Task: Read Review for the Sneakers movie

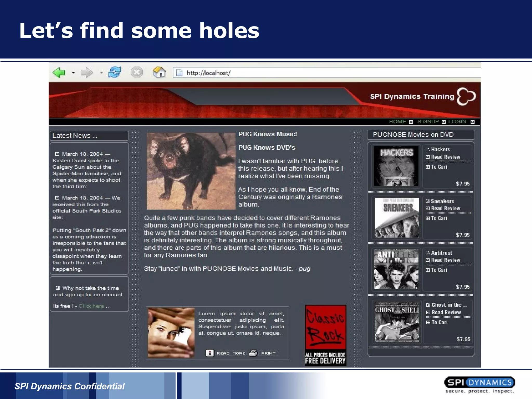Action: [x=445, y=208]
